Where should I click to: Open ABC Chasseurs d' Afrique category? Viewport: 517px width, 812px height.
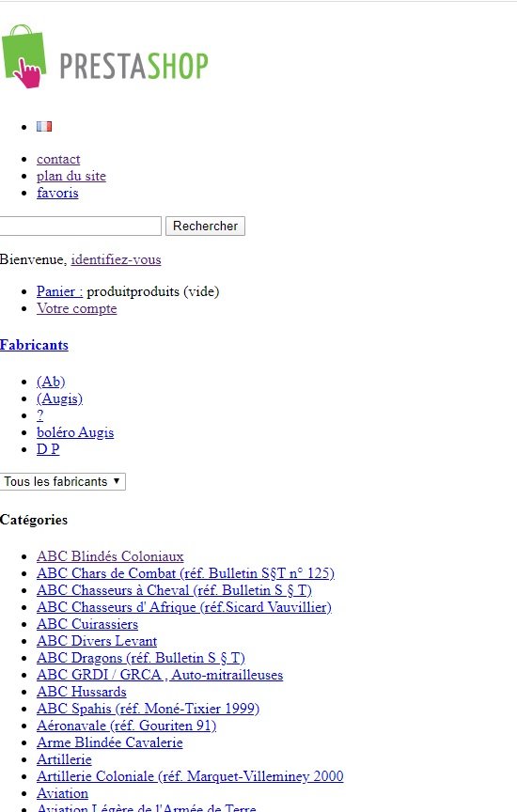[x=184, y=607]
